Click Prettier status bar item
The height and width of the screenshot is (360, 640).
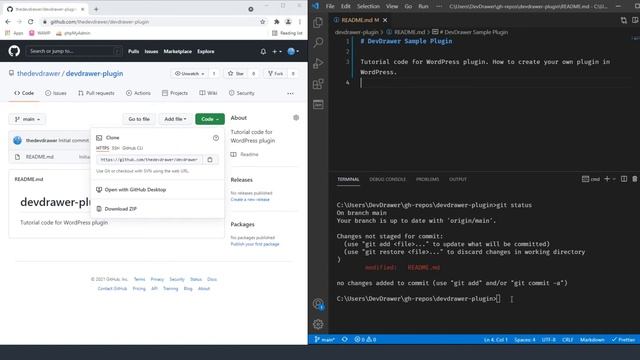coord(623,340)
